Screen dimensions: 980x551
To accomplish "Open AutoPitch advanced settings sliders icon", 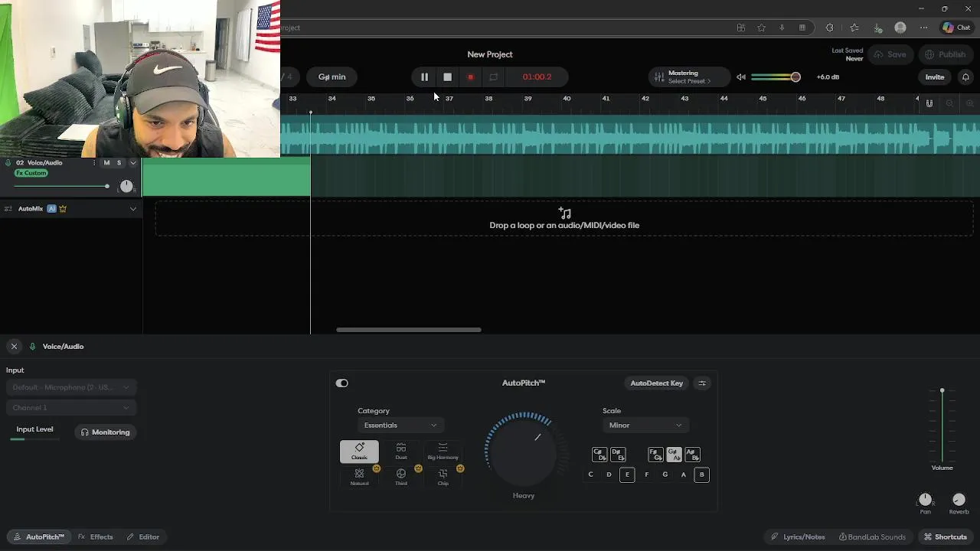I will pos(702,383).
